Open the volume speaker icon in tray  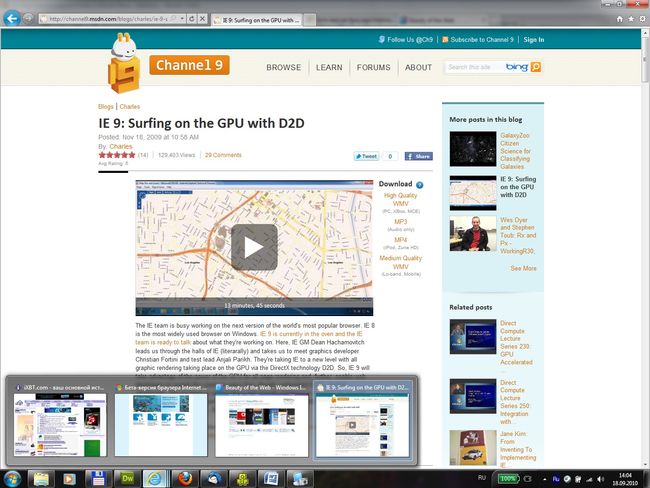601,479
